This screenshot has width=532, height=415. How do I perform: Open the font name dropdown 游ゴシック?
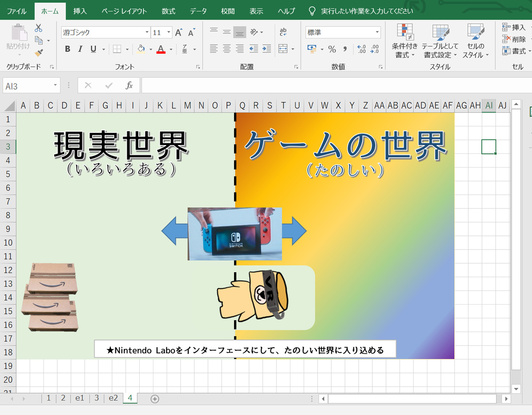pyautogui.click(x=147, y=32)
